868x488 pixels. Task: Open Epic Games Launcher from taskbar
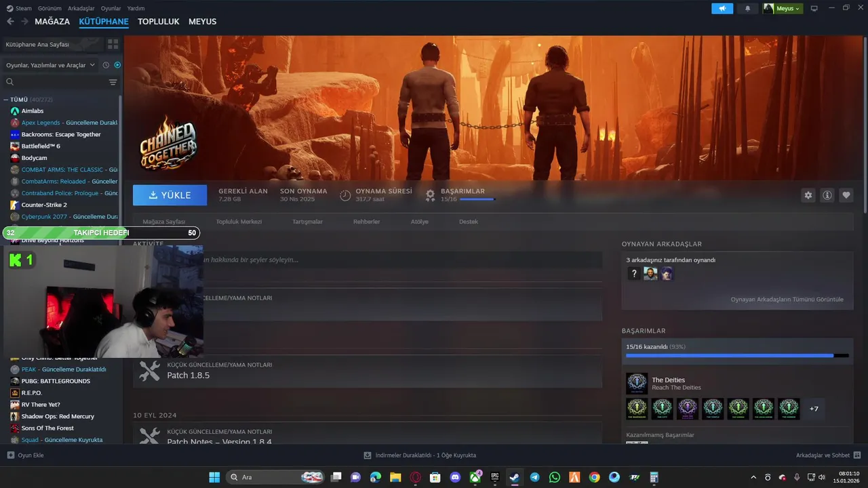[x=495, y=477]
